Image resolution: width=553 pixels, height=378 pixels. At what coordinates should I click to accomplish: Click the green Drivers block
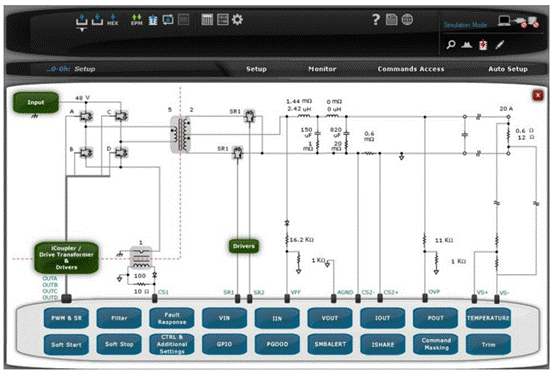click(244, 246)
